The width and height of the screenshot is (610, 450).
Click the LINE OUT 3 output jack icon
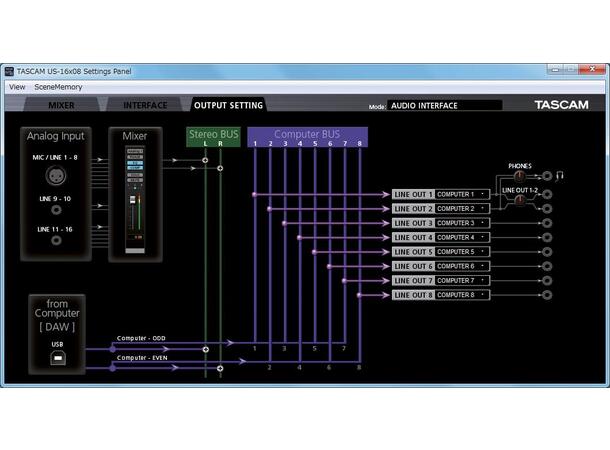pos(547,223)
